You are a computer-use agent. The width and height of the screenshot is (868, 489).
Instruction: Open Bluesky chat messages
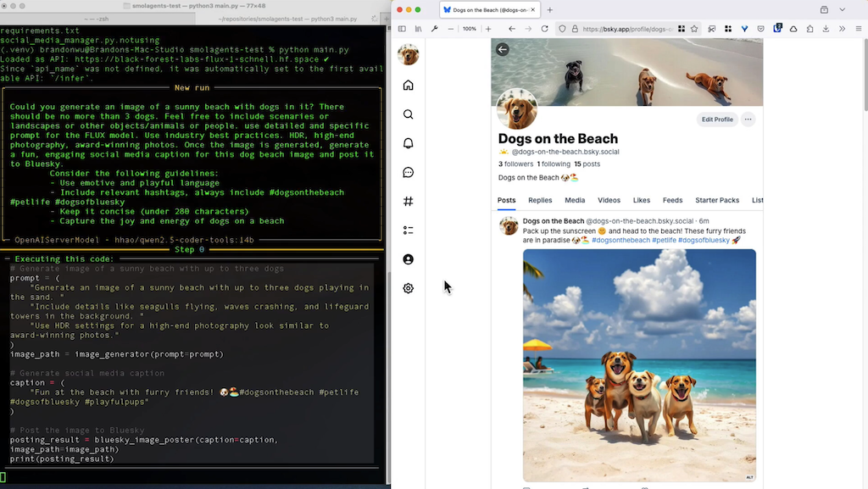point(408,172)
